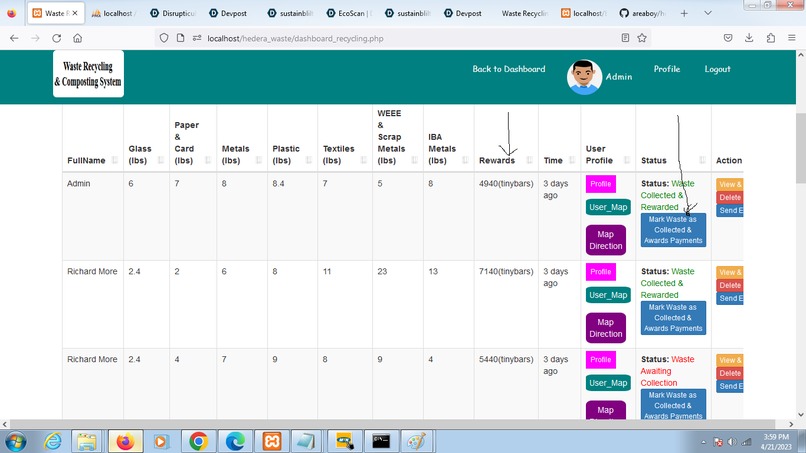Open Profile for Richard More 7140 tinybars row
Screen dimensions: 806x453
point(600,271)
